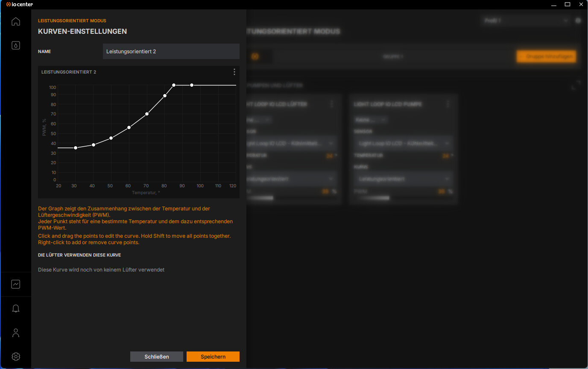This screenshot has height=369, width=588.
Task: Click the KURVEN-EINSTELLUNGEN heading
Action: pyautogui.click(x=82, y=32)
